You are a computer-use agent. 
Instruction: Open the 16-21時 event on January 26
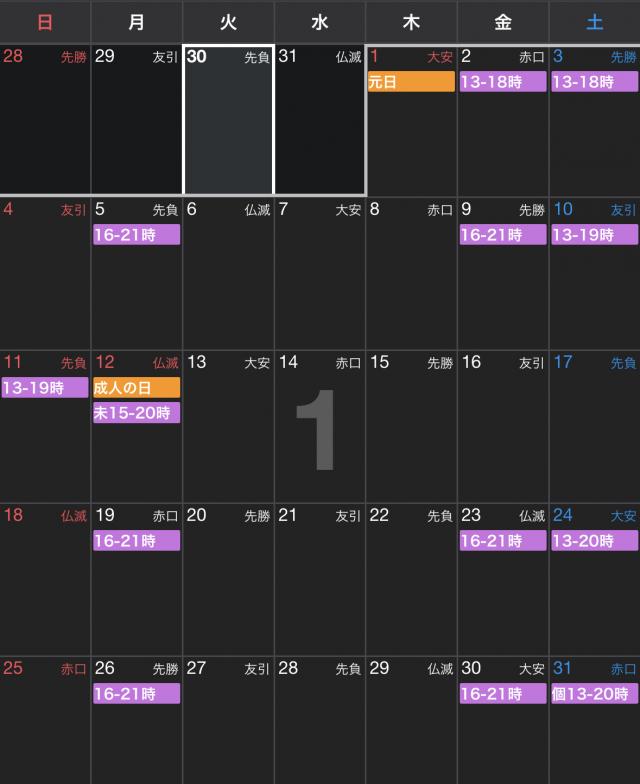(x=136, y=694)
